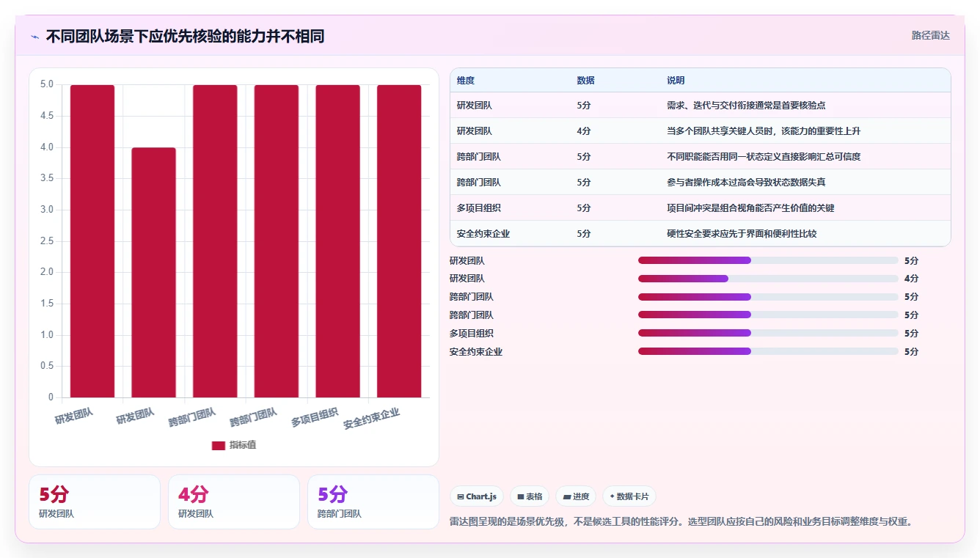Viewport: 980px width, 558px height.
Task: Select the row 当多个团队共享关键人员时，该能力的重要性上升
Action: pyautogui.click(x=701, y=131)
